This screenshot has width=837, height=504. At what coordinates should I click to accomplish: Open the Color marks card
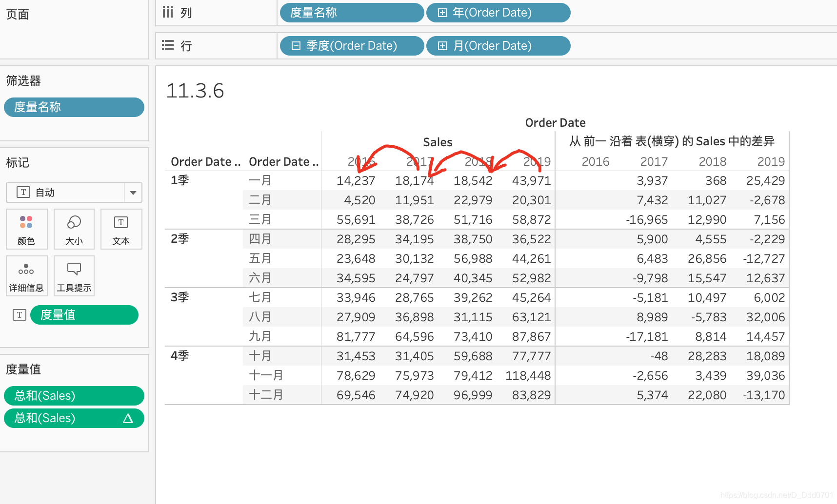[26, 229]
